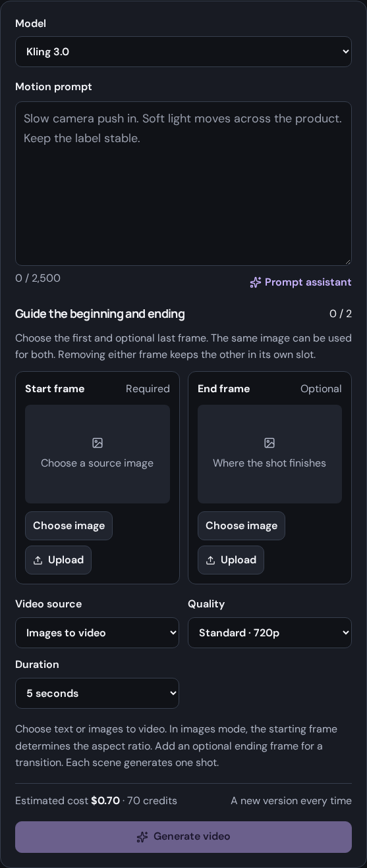
Task: Click the 'Start frame' title text
Action: click(x=55, y=389)
